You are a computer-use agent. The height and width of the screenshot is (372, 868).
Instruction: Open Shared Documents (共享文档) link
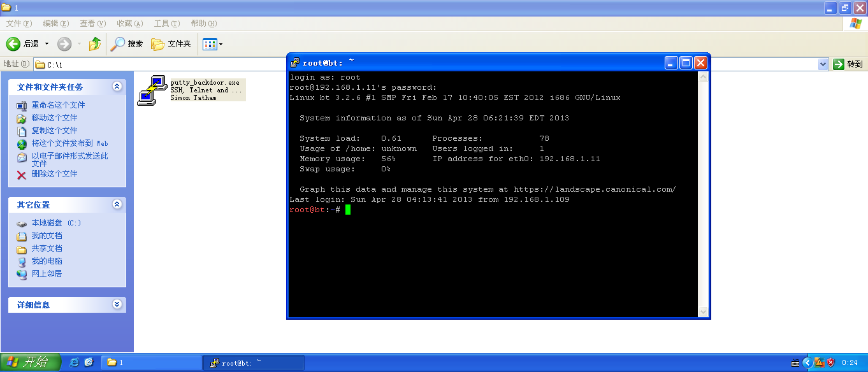pos(47,248)
